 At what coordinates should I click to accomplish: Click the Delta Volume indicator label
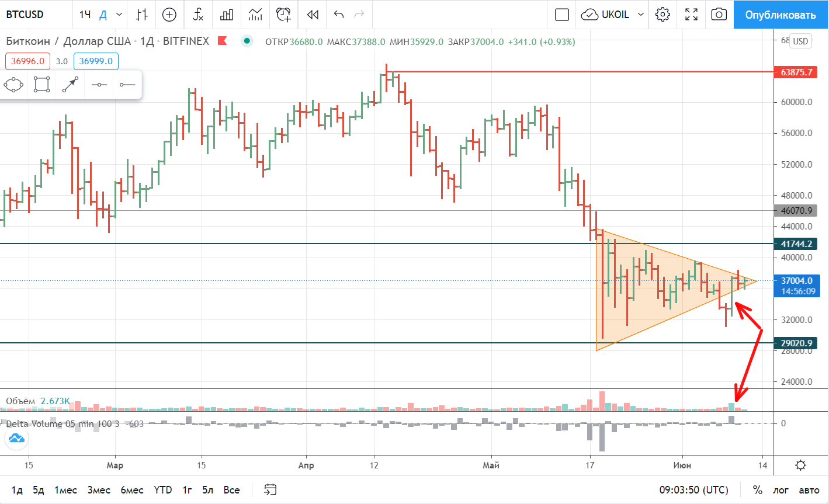click(61, 423)
